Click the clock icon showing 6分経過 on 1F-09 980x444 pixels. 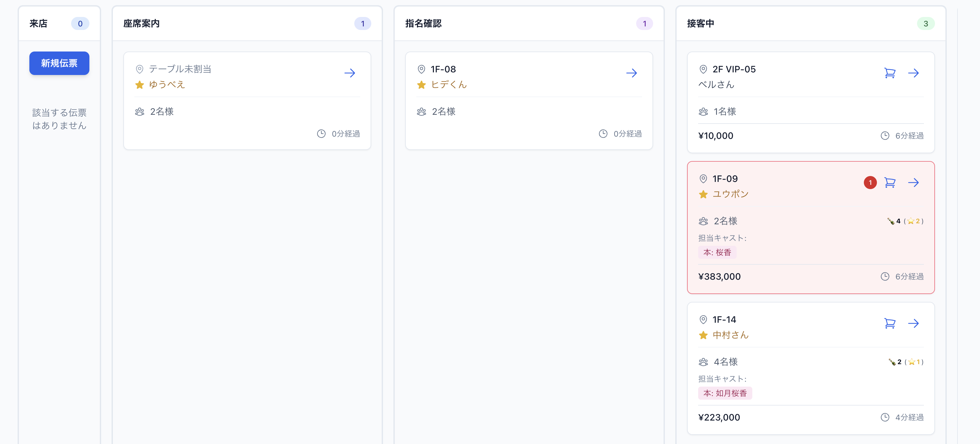tap(885, 276)
